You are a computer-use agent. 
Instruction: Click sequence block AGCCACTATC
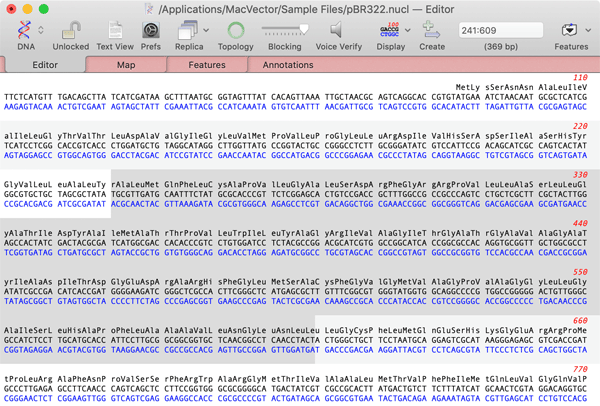[28, 243]
